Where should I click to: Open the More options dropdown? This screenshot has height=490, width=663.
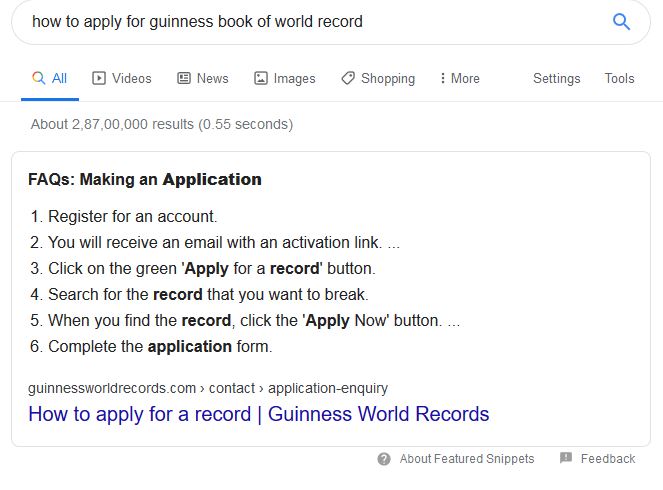pyautogui.click(x=460, y=78)
